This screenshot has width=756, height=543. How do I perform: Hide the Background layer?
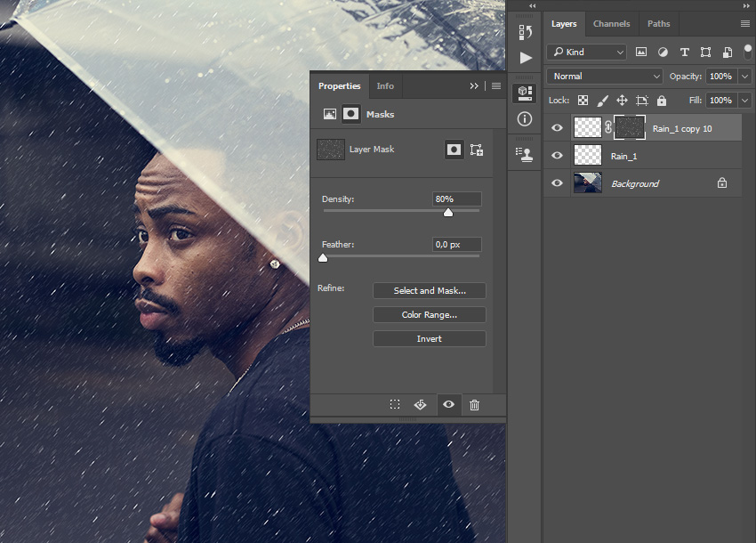(557, 183)
